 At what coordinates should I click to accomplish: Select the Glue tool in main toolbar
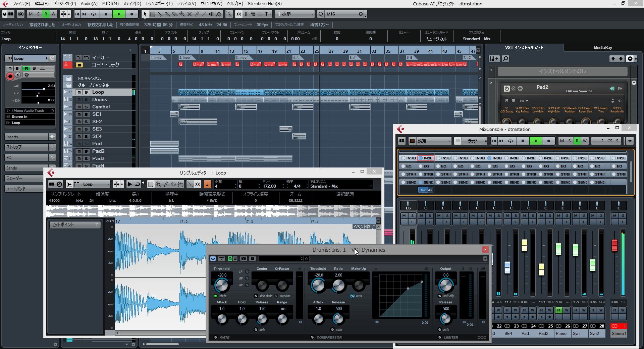167,14
